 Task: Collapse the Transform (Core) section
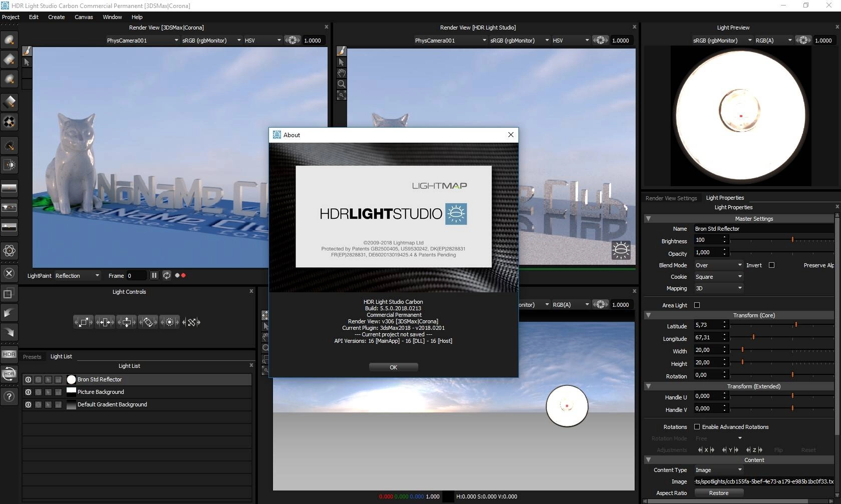pyautogui.click(x=648, y=315)
